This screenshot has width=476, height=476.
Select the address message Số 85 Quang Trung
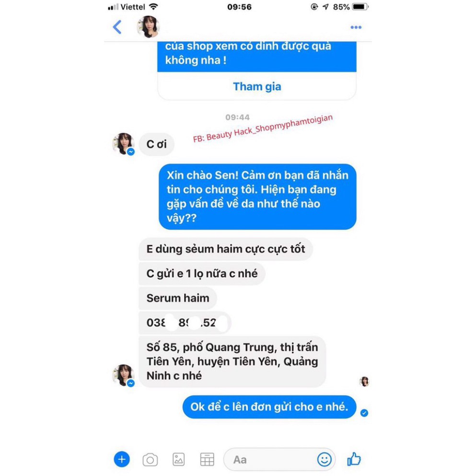pos(232,361)
